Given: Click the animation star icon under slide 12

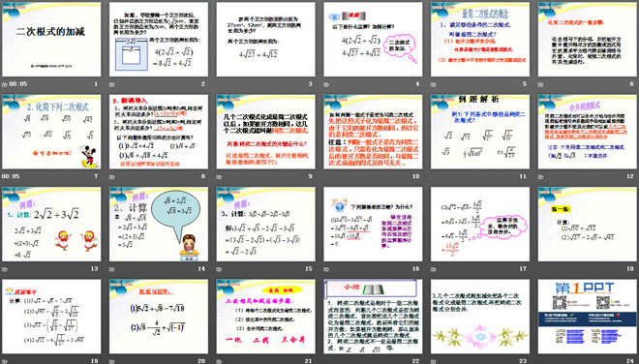Looking at the screenshot, I should [541, 177].
